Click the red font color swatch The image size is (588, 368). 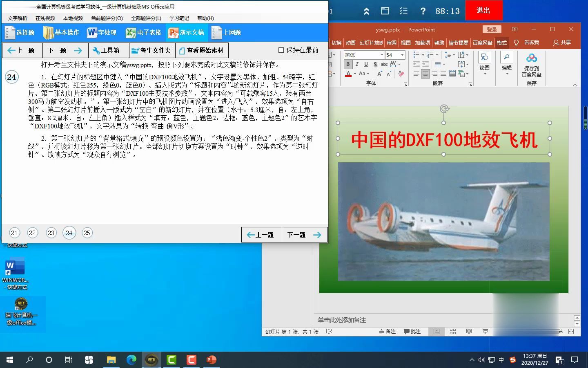pos(349,74)
